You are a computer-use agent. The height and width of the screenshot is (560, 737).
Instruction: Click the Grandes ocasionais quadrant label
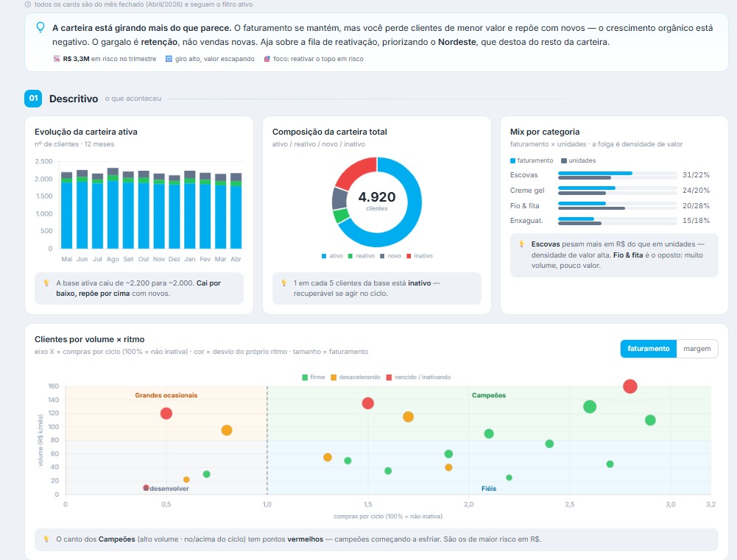coord(166,395)
